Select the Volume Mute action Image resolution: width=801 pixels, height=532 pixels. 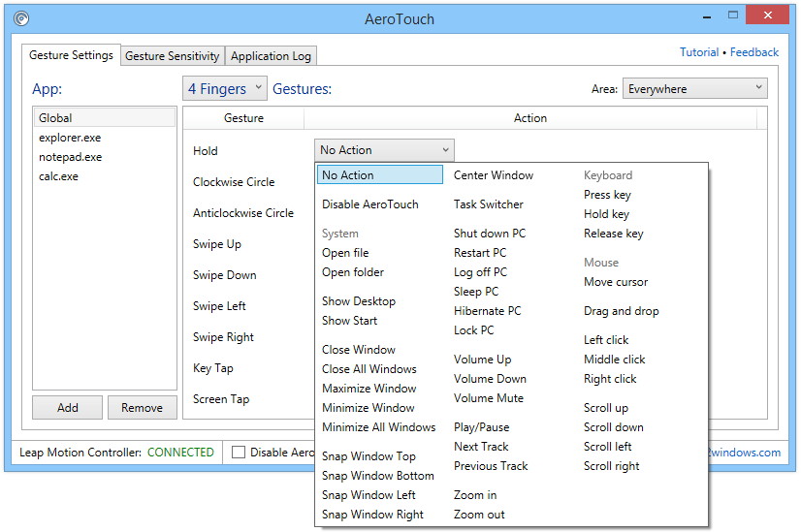click(489, 398)
